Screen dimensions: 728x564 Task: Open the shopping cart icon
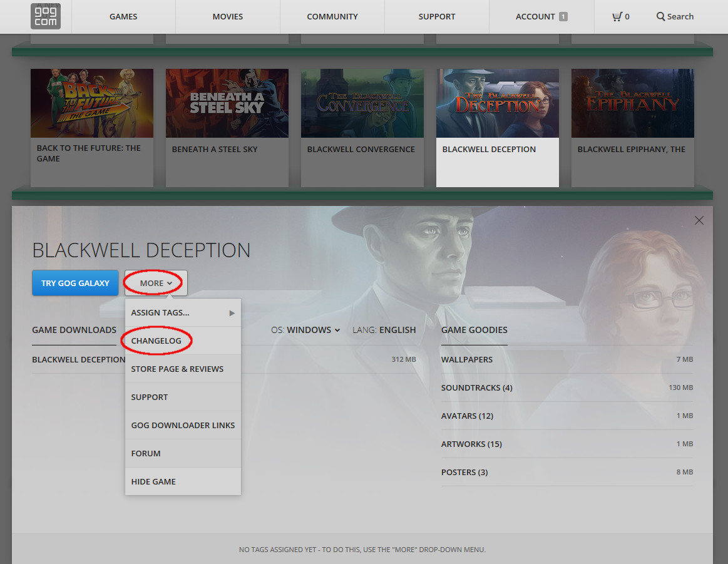click(617, 17)
